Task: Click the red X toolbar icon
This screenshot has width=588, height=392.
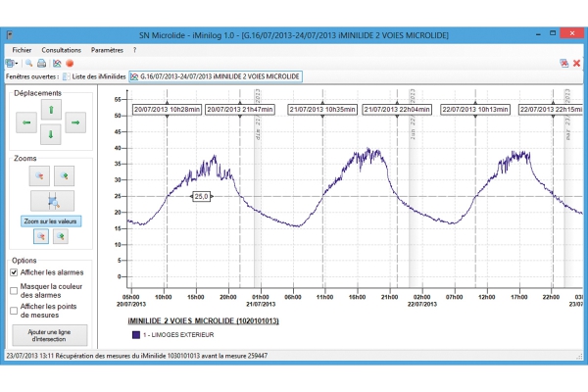Action: point(577,64)
